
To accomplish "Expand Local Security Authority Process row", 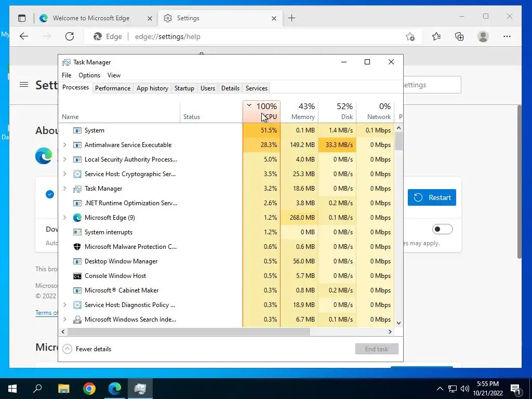I will click(x=64, y=159).
